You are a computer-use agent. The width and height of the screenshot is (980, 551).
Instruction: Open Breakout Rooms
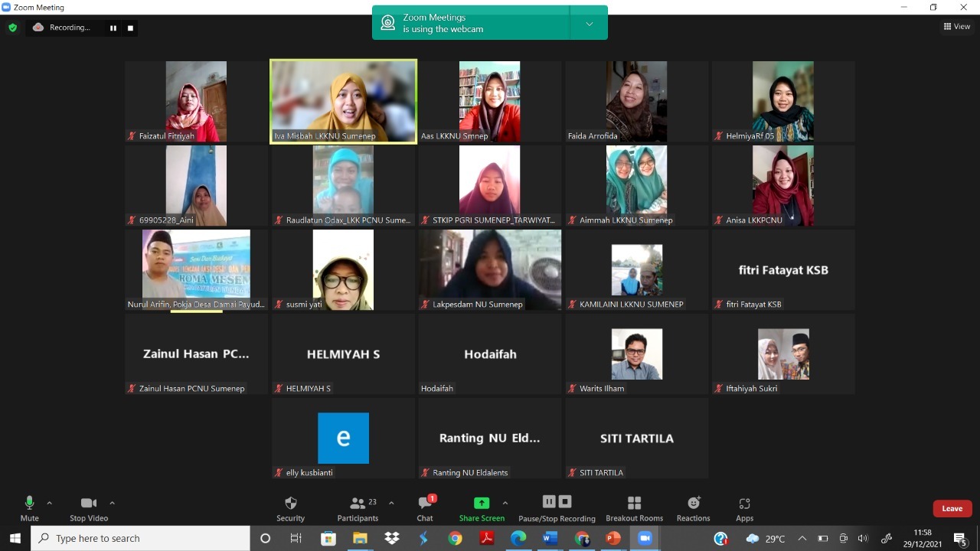634,508
